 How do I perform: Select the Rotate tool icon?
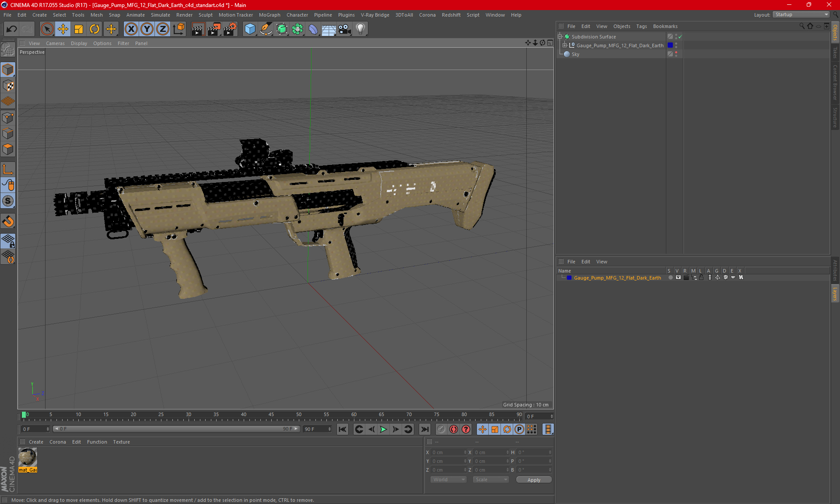pyautogui.click(x=94, y=29)
